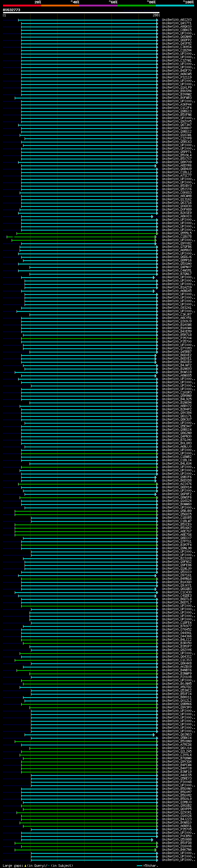
Task: Open hit UniRef100_A8I2V3
Action: coord(177,20)
